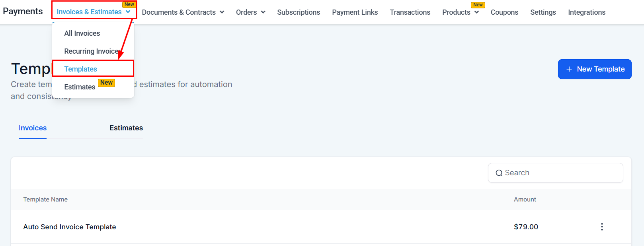Click the three-dot menu for Auto Send Invoice Template

(601, 227)
